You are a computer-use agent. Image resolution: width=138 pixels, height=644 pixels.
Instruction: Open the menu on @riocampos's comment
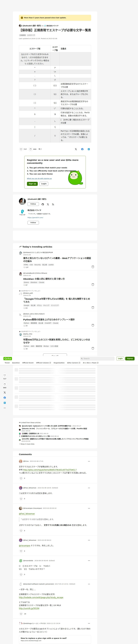click(89, 508)
